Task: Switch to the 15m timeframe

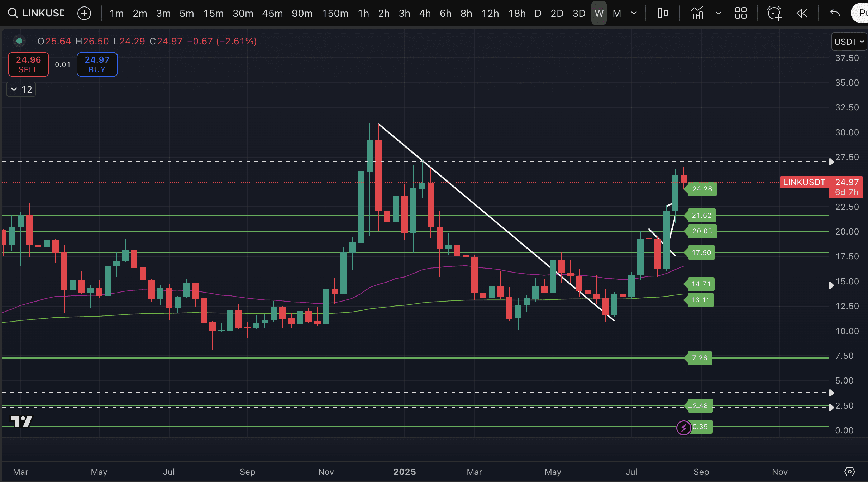Action: (x=213, y=13)
